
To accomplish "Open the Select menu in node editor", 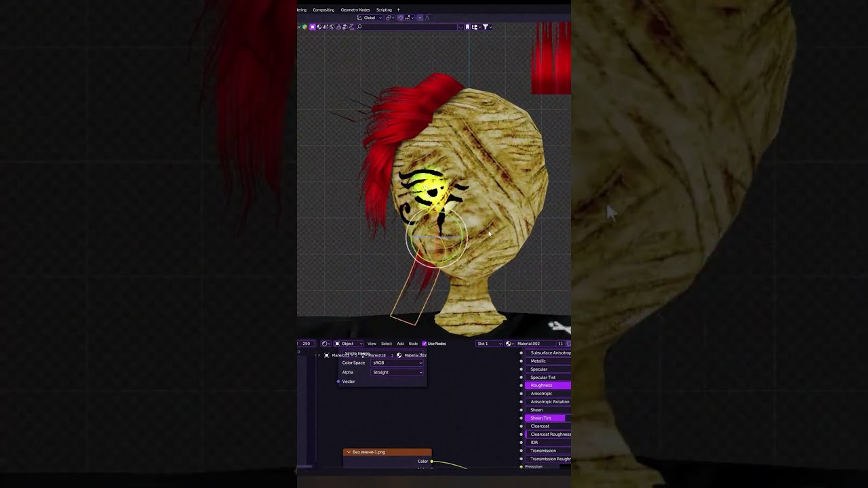I will (x=387, y=344).
